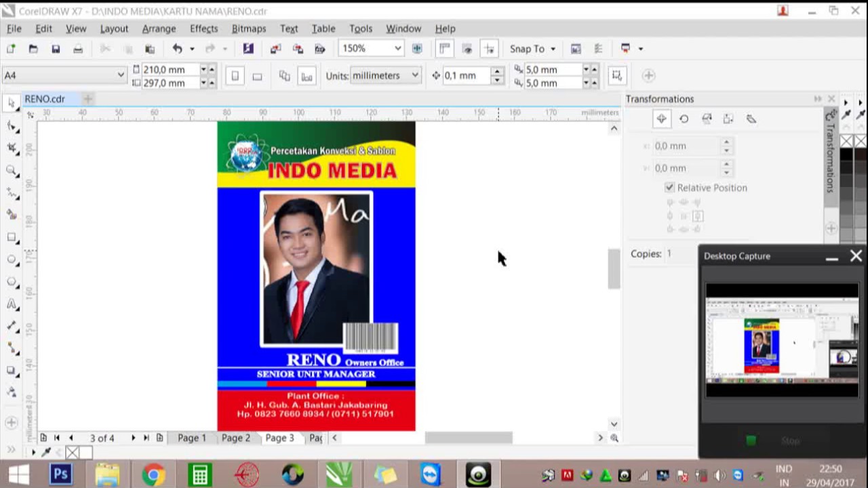Go to the next page arrow
868x488 pixels.
point(133,438)
